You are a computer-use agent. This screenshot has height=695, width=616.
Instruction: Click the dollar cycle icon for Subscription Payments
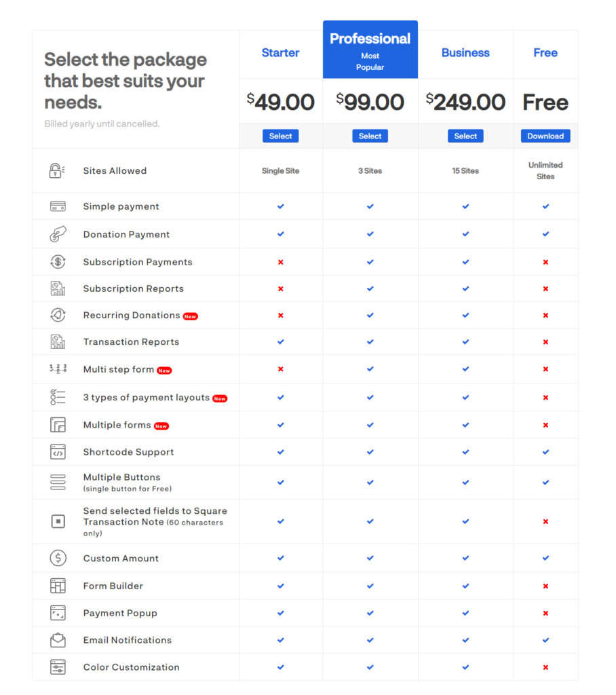[x=58, y=261]
